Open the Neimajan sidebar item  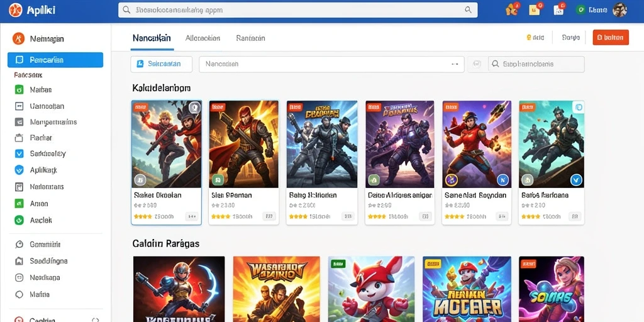pyautogui.click(x=47, y=39)
